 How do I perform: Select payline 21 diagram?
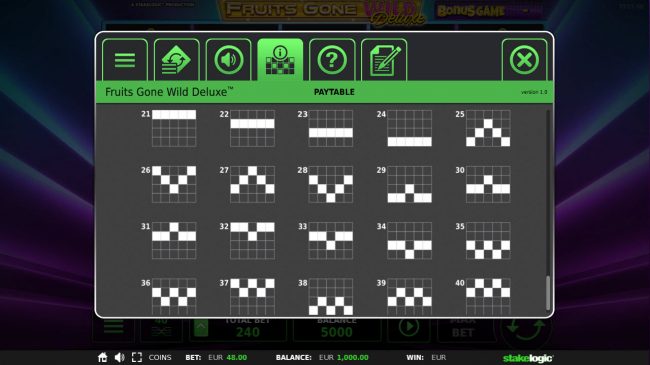pos(174,128)
